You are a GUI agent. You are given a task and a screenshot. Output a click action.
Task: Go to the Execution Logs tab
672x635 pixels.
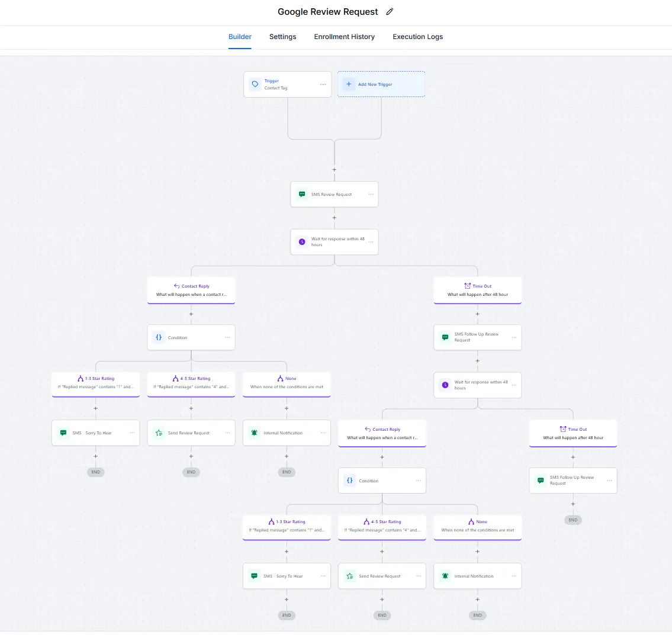point(417,37)
